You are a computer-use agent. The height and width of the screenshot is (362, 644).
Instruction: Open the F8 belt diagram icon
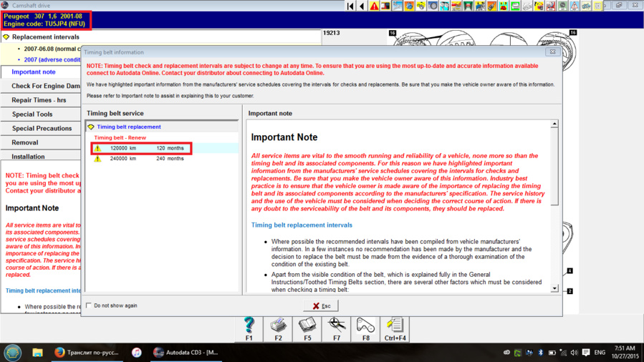[365, 329]
